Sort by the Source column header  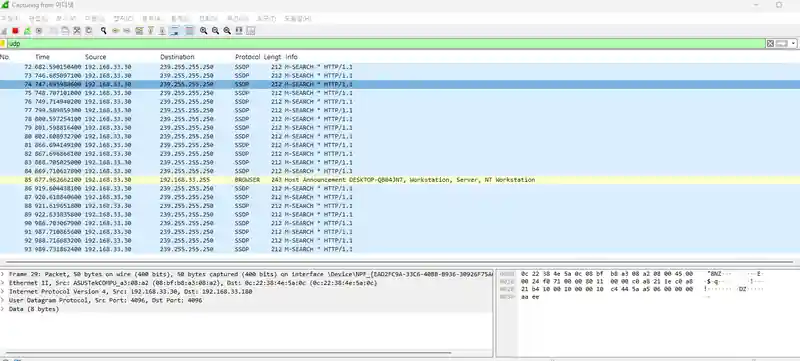pyautogui.click(x=95, y=57)
